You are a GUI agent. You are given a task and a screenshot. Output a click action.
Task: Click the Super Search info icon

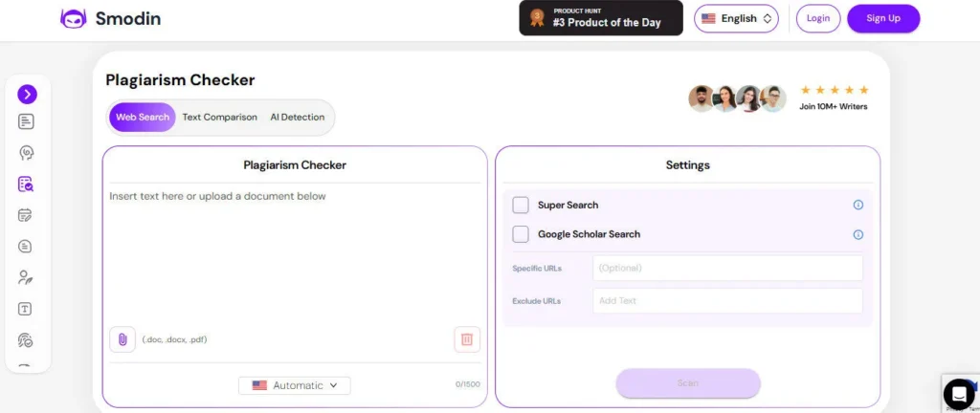858,205
